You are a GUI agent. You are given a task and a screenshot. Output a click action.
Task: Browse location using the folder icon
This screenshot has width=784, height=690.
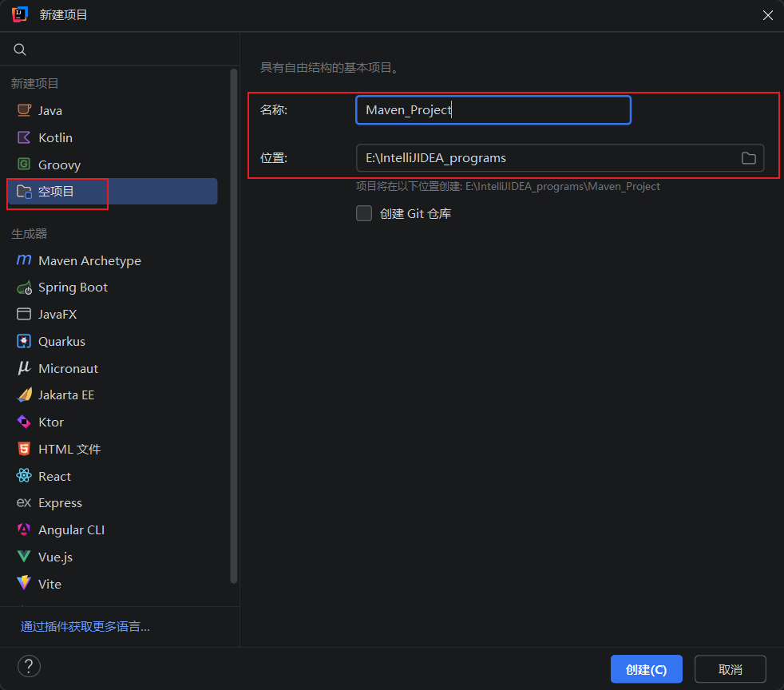click(748, 158)
